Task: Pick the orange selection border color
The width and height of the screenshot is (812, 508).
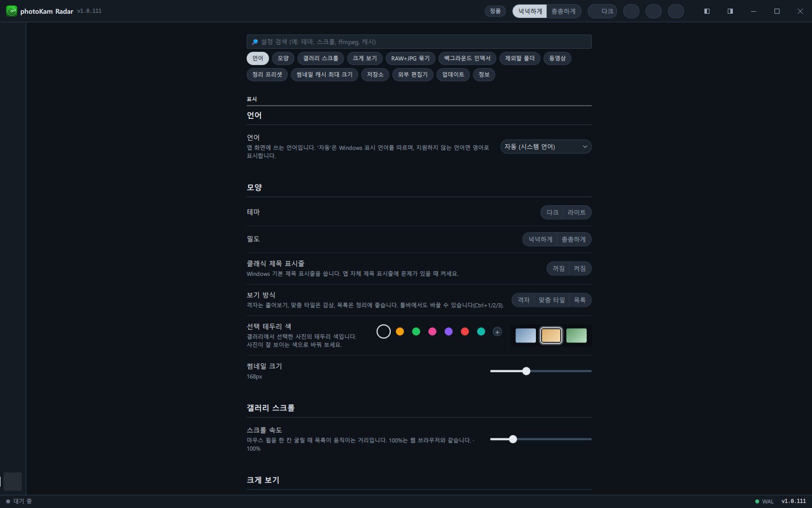Action: (x=400, y=332)
